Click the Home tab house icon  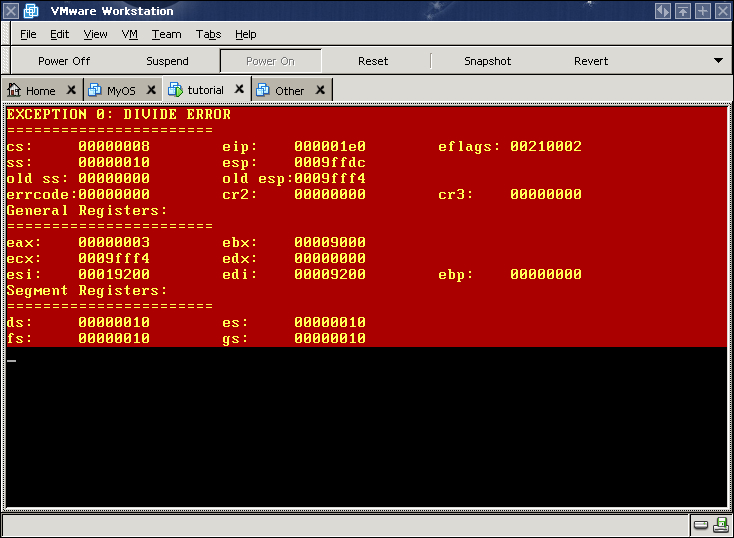click(x=14, y=89)
